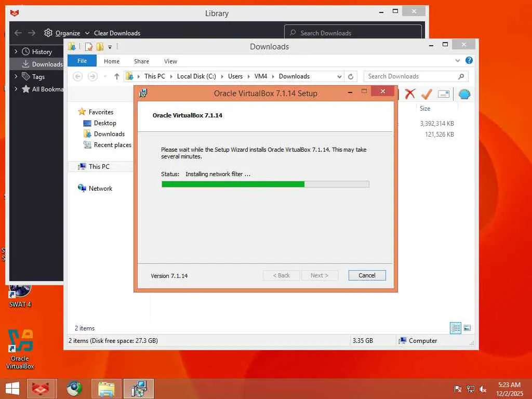
Task: Select Recent places under Favorites
Action: coord(112,145)
